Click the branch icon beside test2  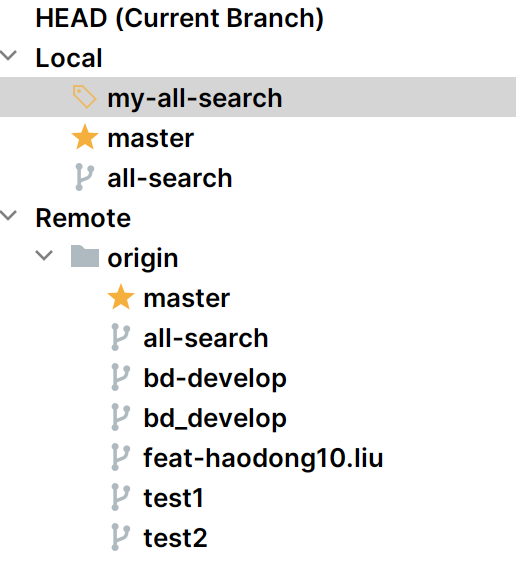click(x=120, y=537)
